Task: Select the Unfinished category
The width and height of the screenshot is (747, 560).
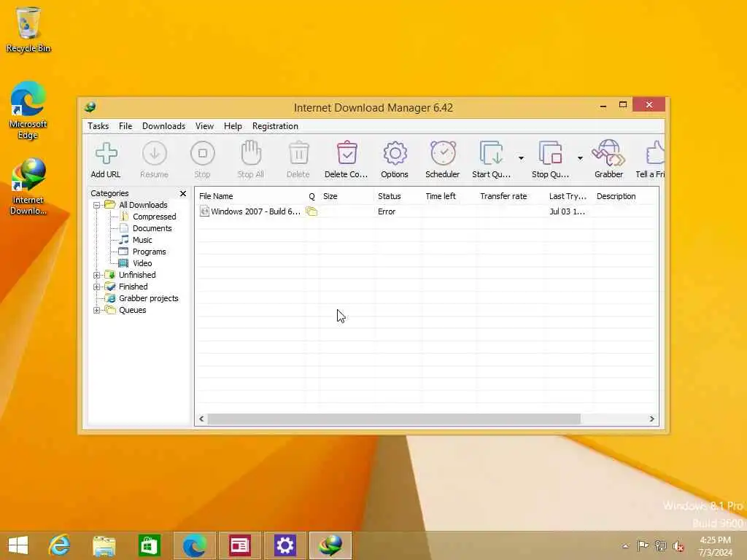Action: pyautogui.click(x=137, y=275)
